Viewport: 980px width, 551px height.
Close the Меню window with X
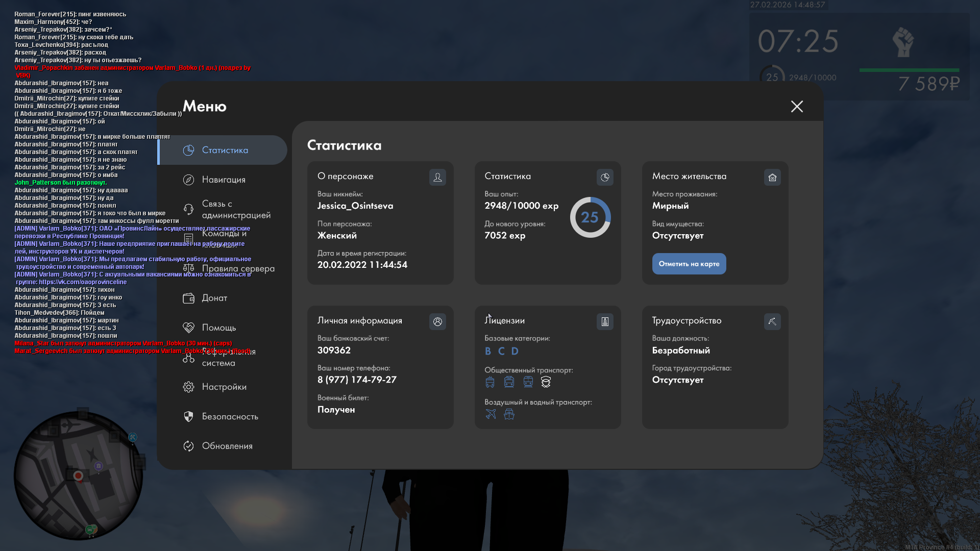[x=797, y=106]
